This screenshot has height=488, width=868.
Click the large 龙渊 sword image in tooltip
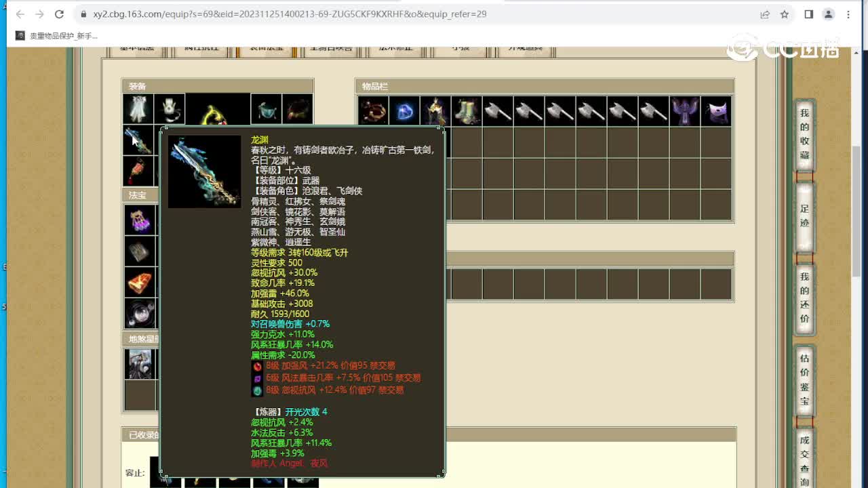(205, 171)
